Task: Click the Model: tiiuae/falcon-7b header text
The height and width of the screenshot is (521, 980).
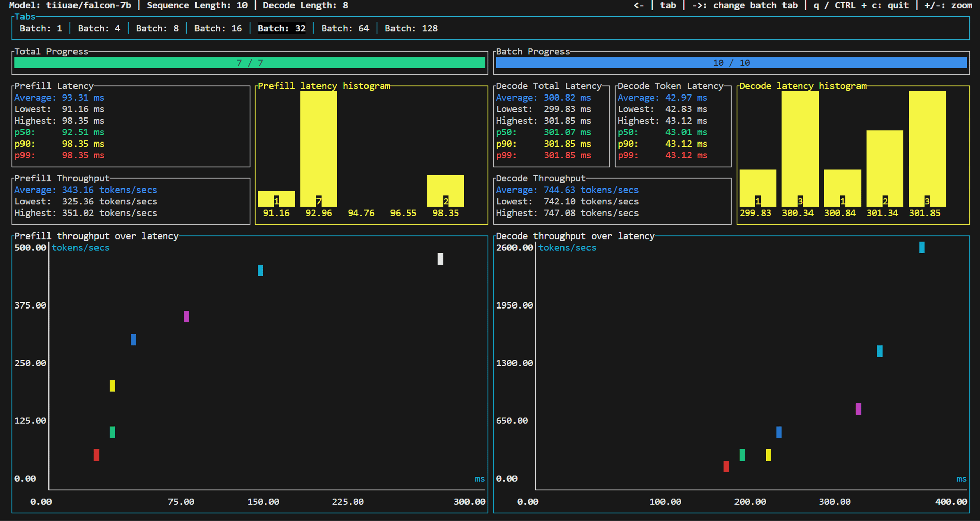Action: click(70, 6)
